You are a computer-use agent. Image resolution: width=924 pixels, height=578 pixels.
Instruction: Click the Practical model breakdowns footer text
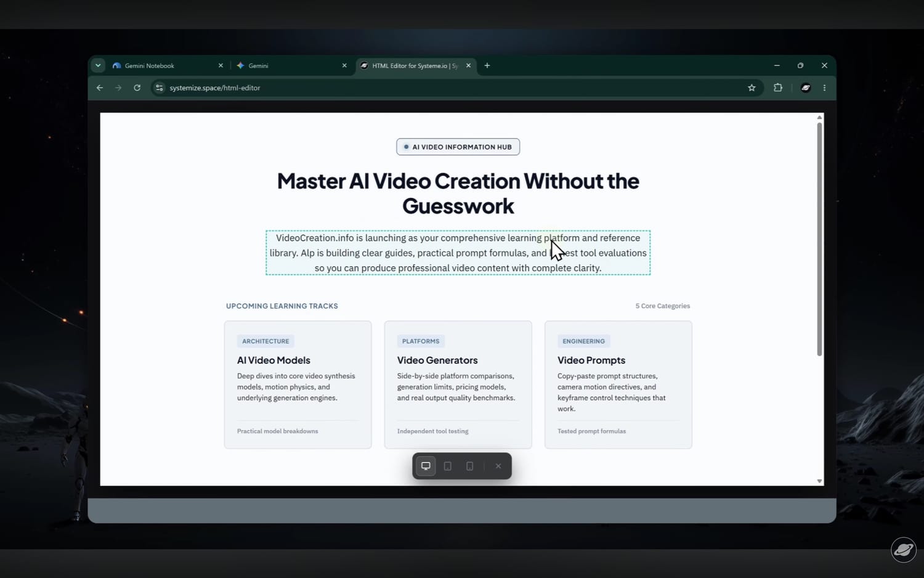[x=278, y=431]
